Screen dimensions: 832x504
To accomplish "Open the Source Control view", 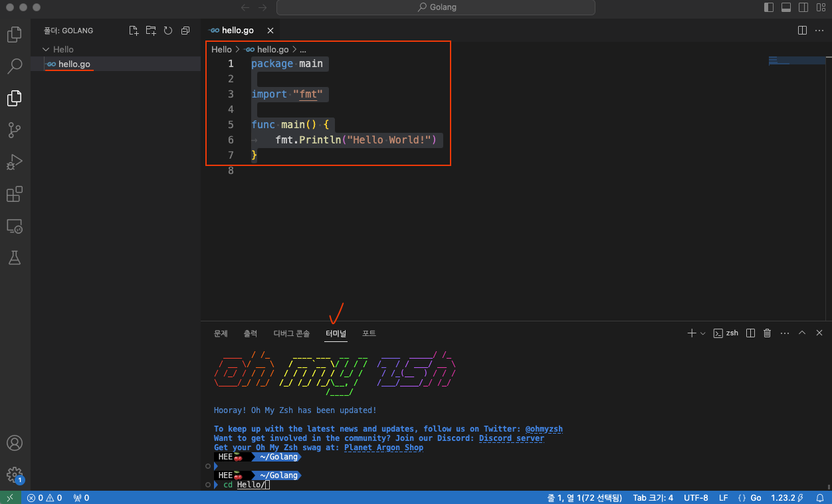I will (x=15, y=130).
